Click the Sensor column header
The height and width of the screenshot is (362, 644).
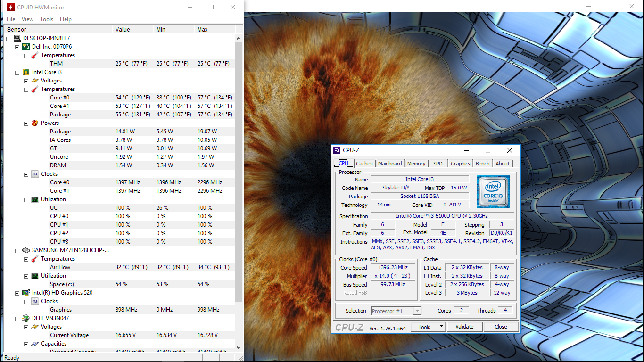(58, 29)
